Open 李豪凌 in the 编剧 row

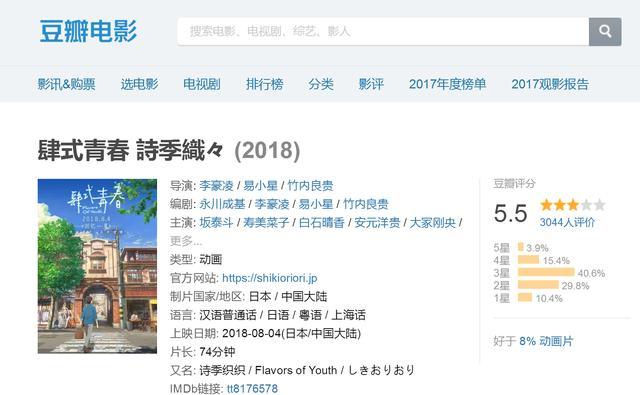point(272,204)
